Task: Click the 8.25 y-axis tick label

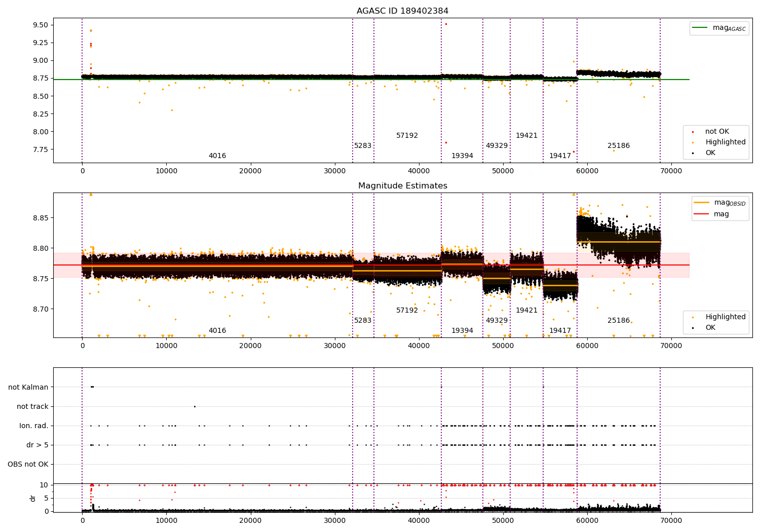Action: click(41, 114)
